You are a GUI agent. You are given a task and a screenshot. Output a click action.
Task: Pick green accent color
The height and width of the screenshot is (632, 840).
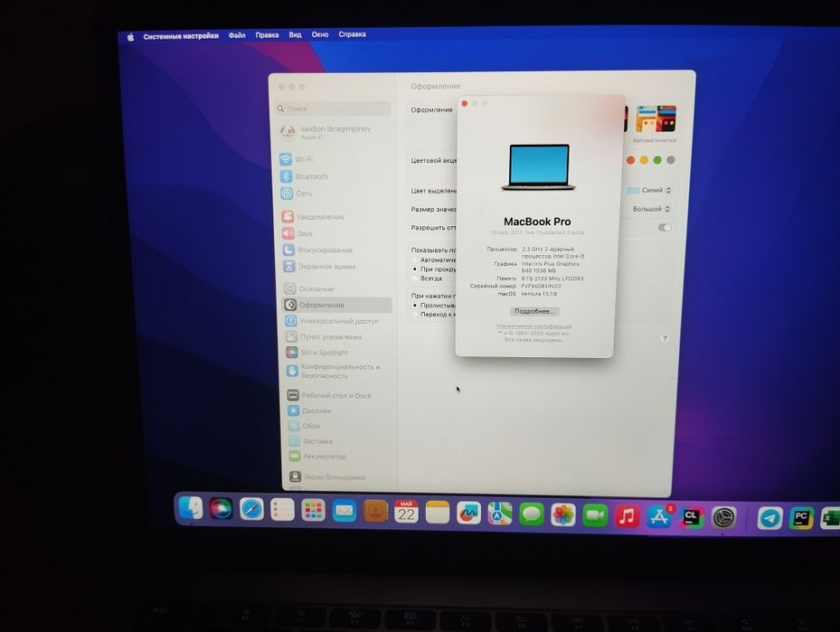[657, 160]
